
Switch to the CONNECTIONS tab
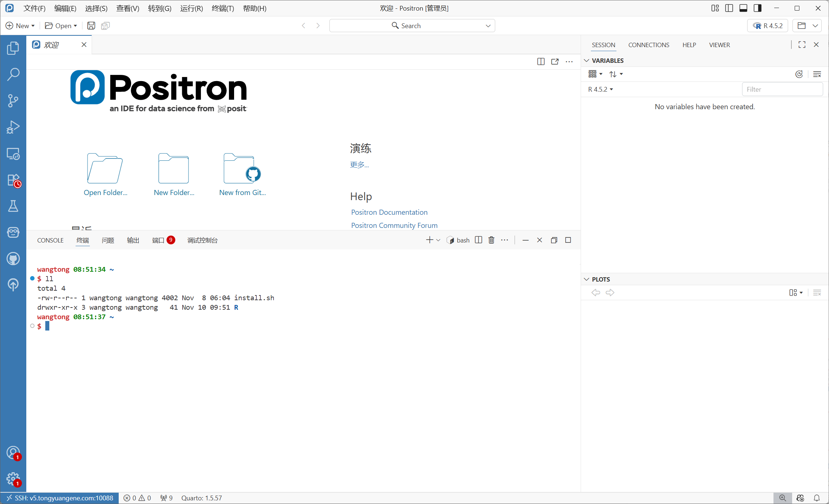click(649, 45)
